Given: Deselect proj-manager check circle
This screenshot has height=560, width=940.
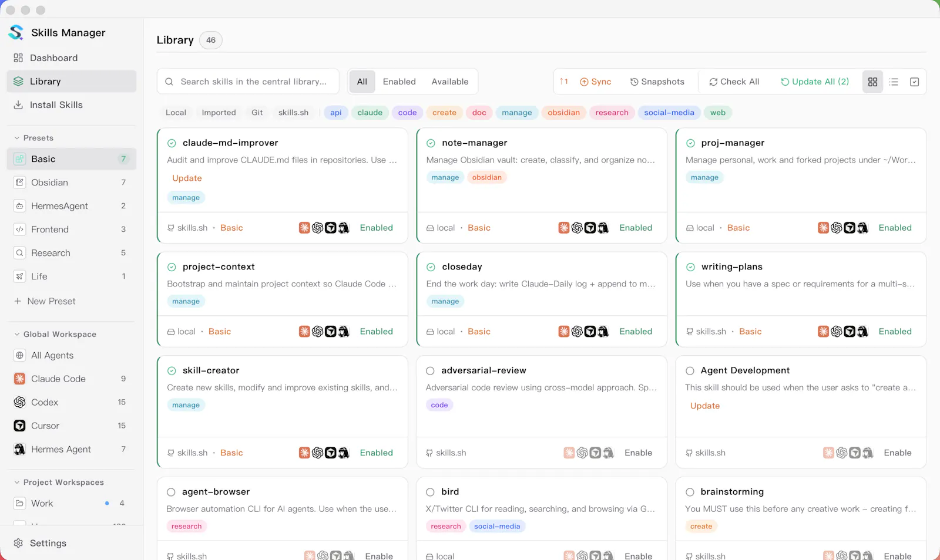Looking at the screenshot, I should coord(690,143).
